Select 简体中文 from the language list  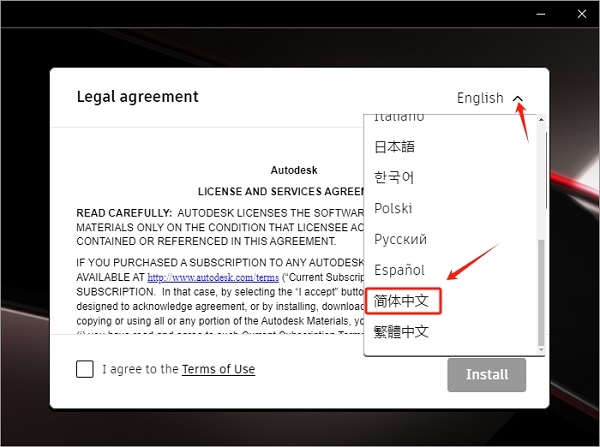[x=400, y=300]
